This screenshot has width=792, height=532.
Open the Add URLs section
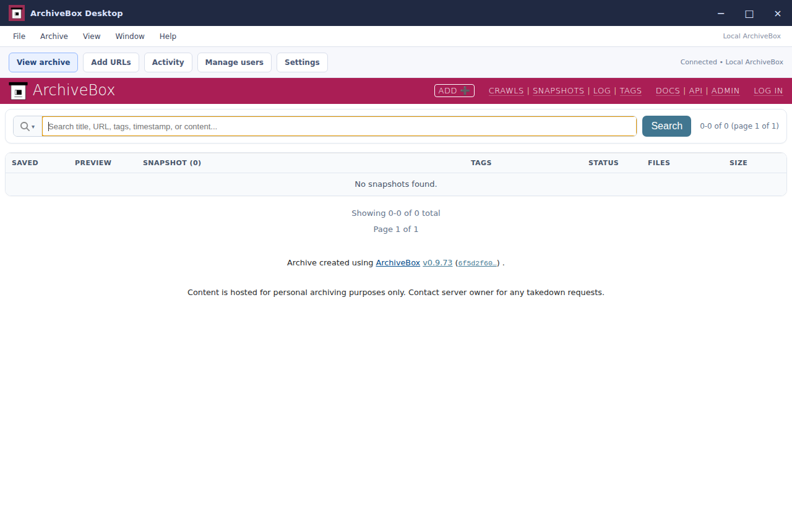click(x=111, y=62)
